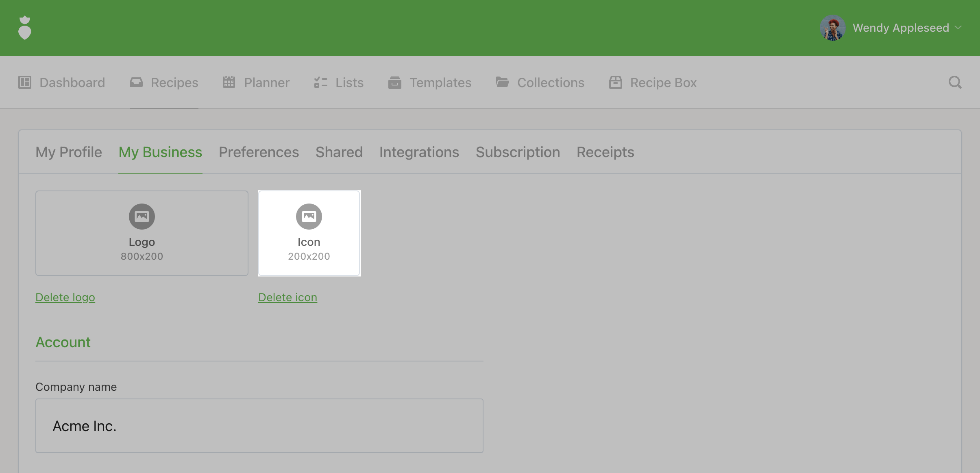The width and height of the screenshot is (980, 473).
Task: Click the Collections folder icon
Action: click(502, 82)
